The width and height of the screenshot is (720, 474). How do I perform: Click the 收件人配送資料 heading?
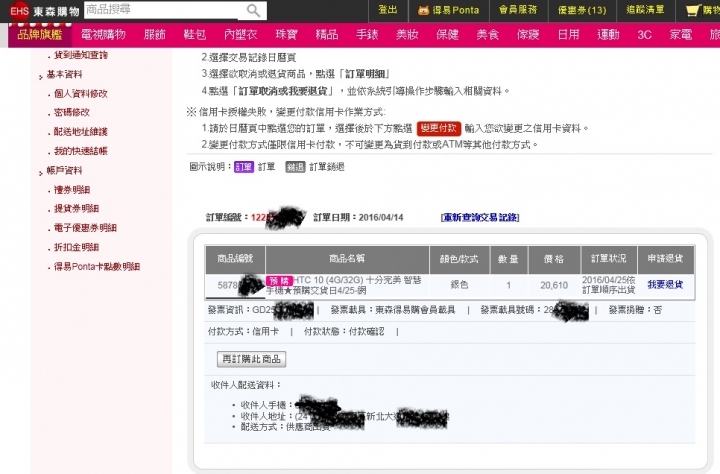click(246, 385)
